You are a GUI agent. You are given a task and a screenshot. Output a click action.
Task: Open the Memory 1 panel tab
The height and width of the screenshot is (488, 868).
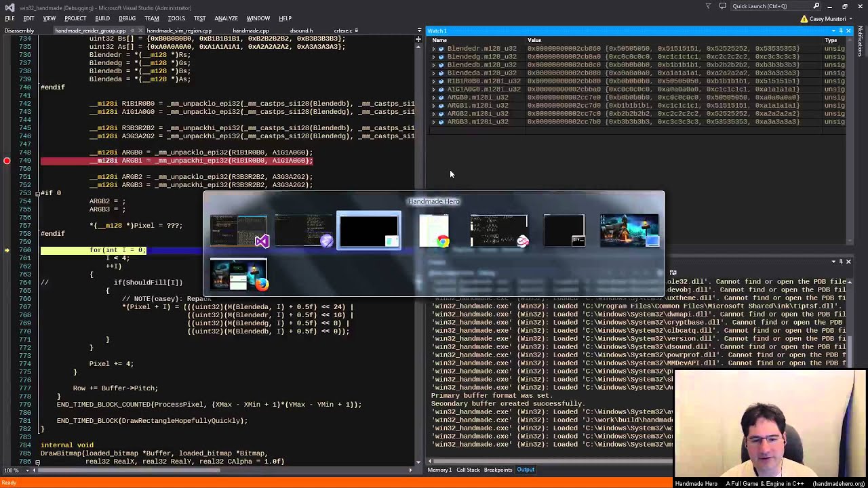[x=439, y=470]
